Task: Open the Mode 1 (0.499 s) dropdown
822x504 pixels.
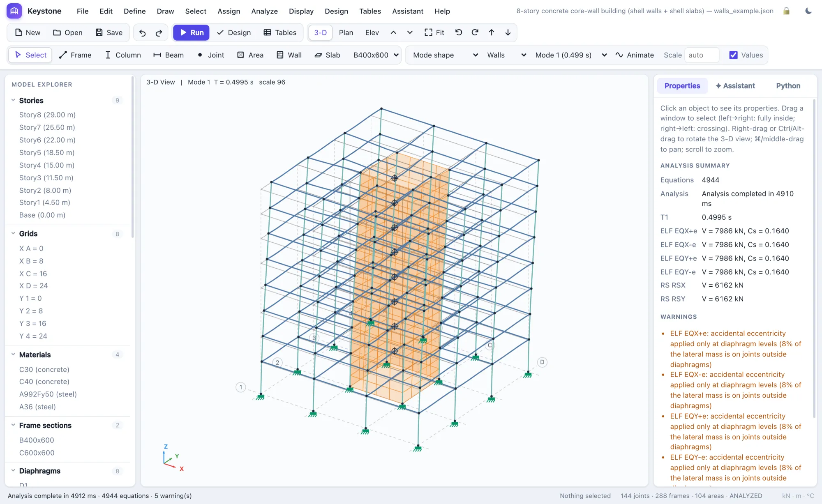Action: pos(571,55)
